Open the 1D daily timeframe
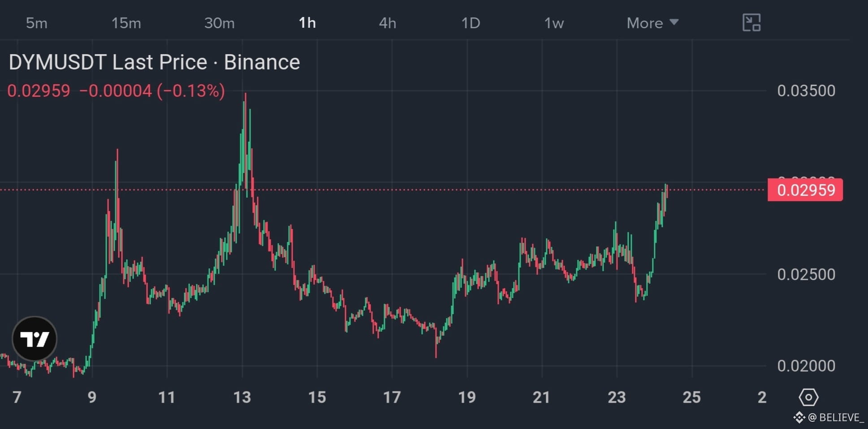The height and width of the screenshot is (429, 868). click(471, 23)
